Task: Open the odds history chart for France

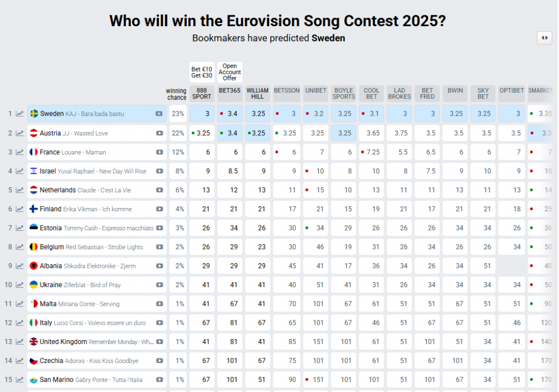Action: [20, 152]
